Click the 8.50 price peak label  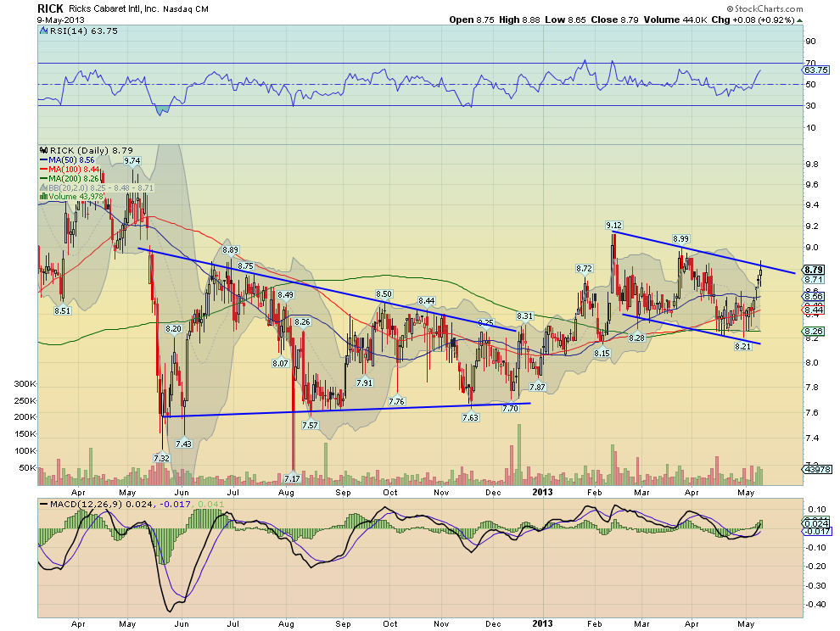[384, 294]
